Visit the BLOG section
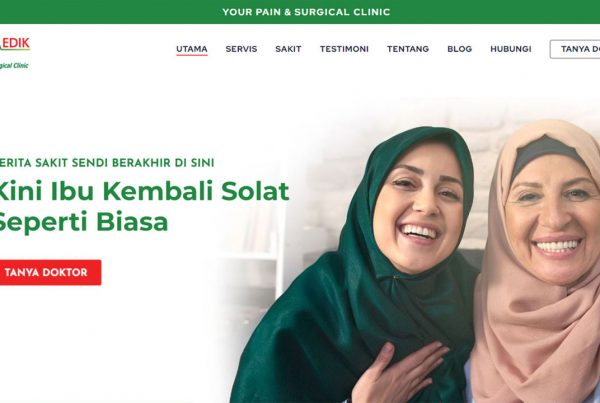The width and height of the screenshot is (600, 403). [x=459, y=49]
